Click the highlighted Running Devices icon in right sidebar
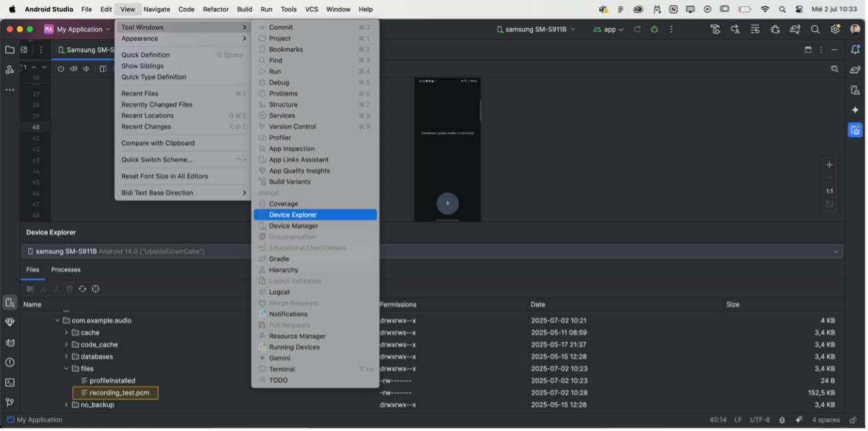Screen dimensions: 868x431 coord(855,130)
